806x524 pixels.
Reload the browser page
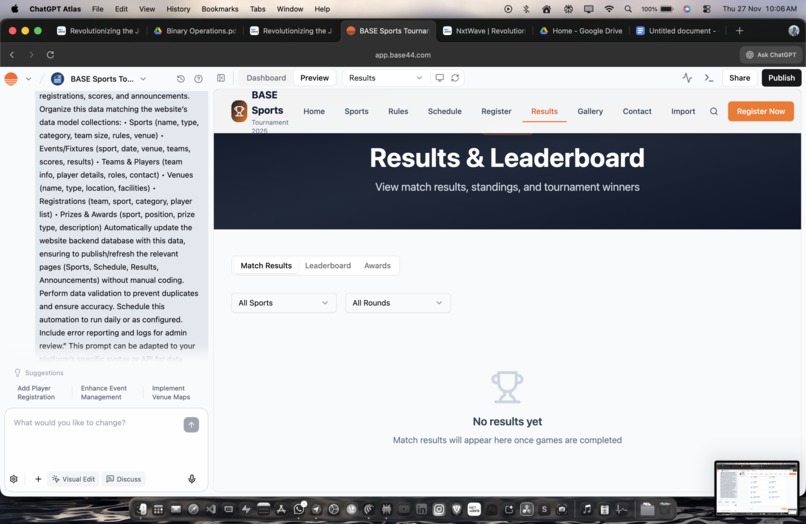point(50,55)
